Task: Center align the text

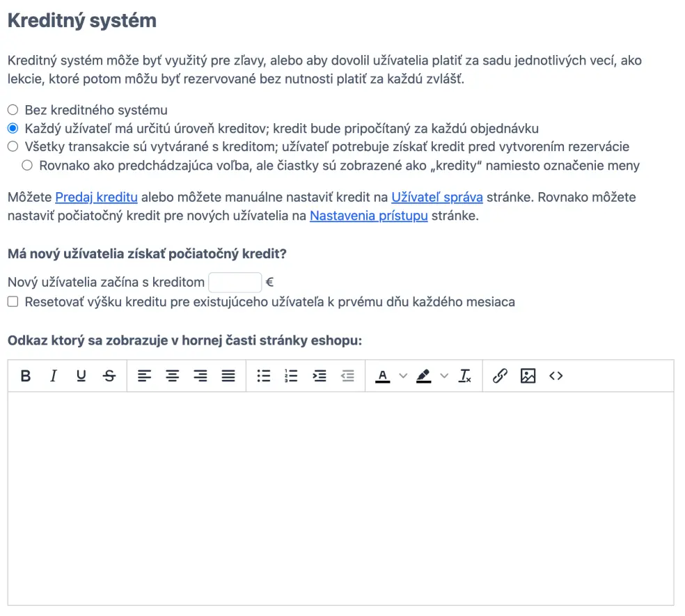Action: tap(172, 377)
